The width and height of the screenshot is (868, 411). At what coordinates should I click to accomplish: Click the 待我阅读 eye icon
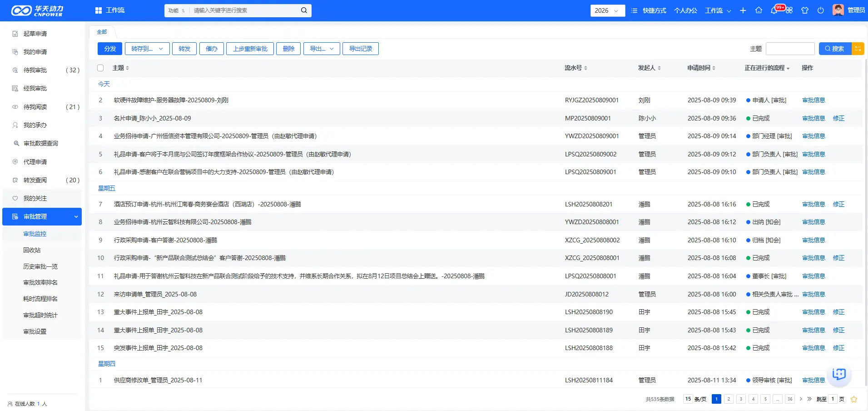click(x=15, y=107)
